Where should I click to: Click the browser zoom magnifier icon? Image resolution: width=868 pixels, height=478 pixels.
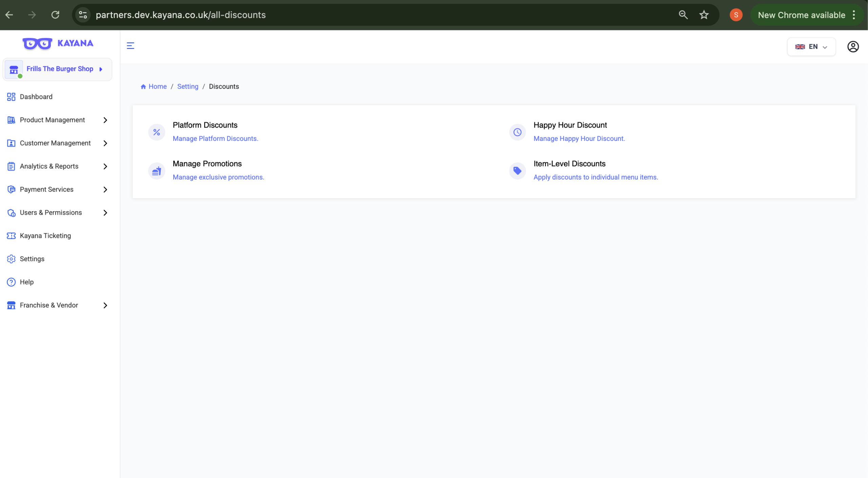click(683, 15)
